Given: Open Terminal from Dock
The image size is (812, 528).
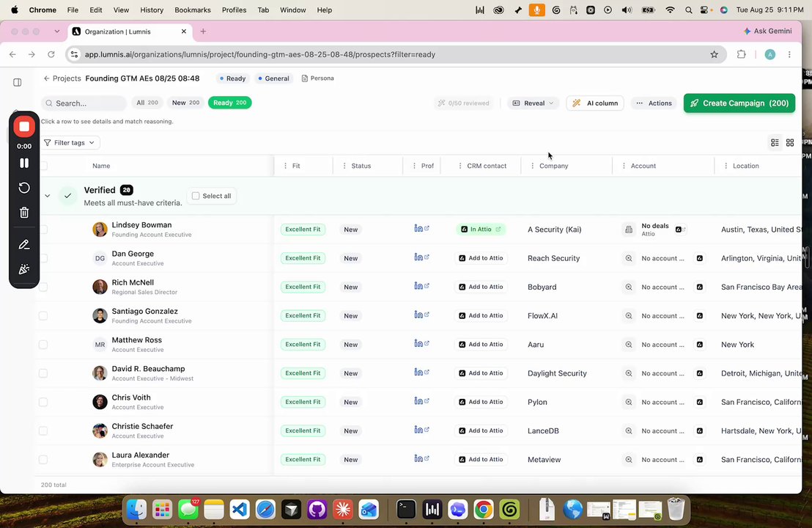Looking at the screenshot, I should 406,510.
